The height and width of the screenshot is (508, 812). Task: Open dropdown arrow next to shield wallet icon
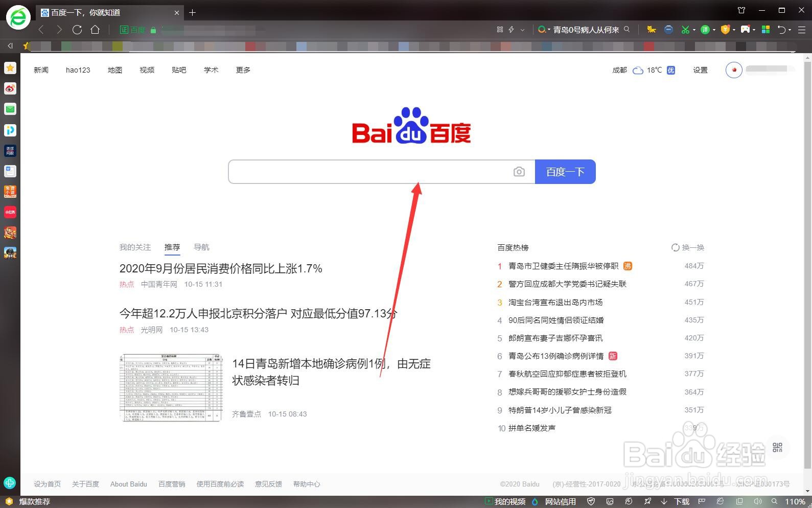(x=734, y=30)
